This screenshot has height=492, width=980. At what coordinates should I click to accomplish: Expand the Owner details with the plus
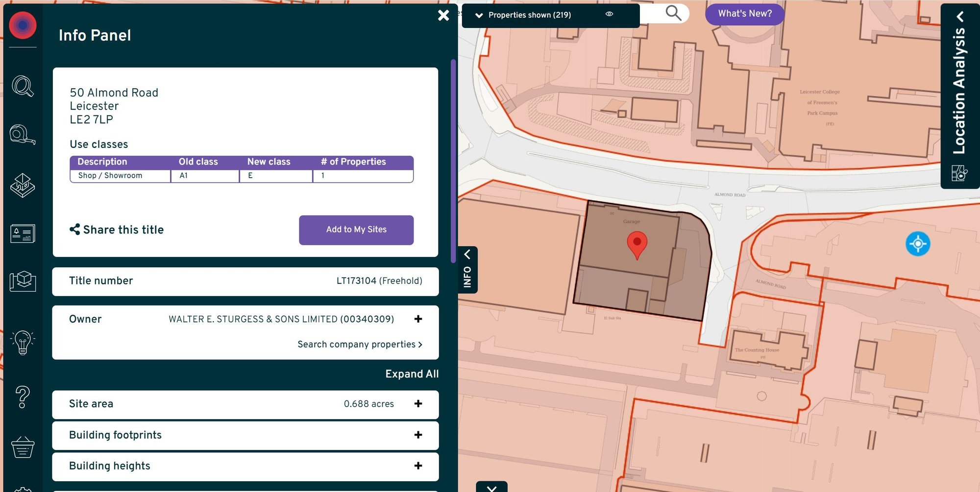[418, 319]
